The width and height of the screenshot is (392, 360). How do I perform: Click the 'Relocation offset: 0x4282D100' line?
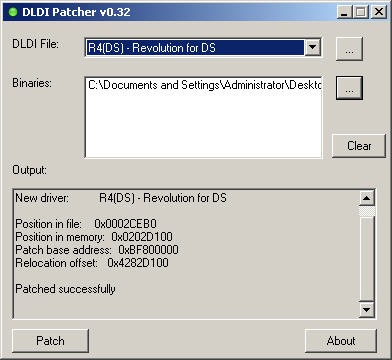(92, 263)
